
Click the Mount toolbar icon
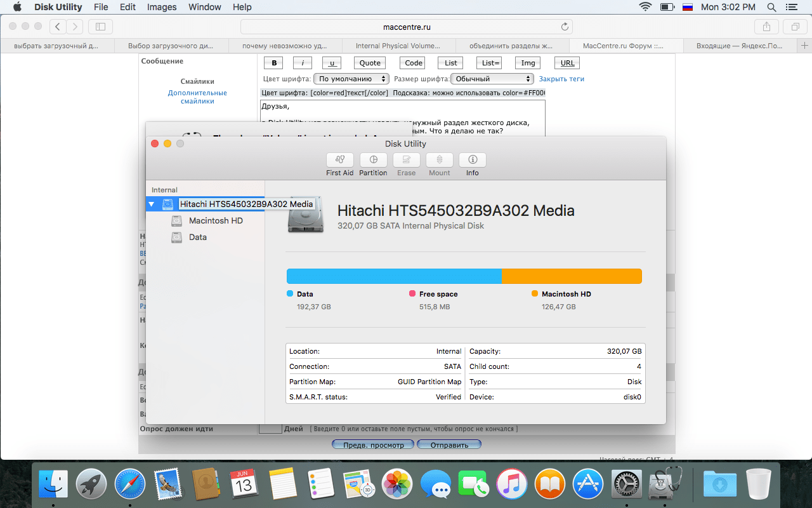coord(440,160)
